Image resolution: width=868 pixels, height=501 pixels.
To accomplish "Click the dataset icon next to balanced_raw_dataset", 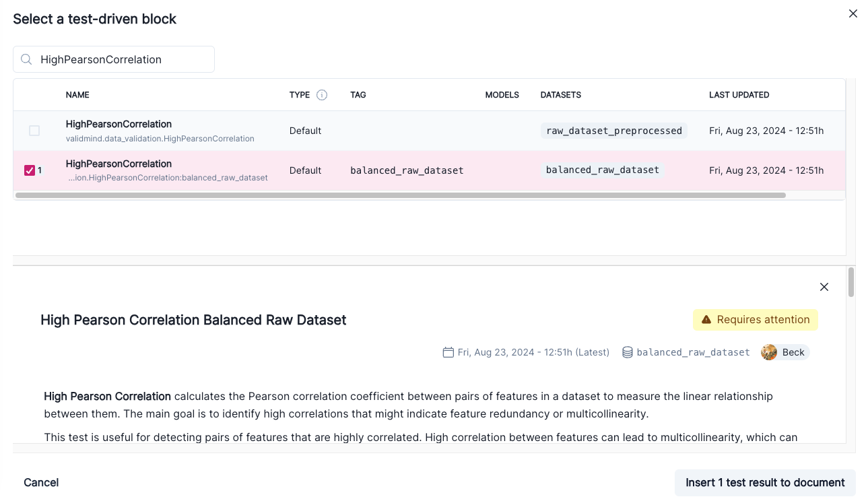I will tap(628, 352).
